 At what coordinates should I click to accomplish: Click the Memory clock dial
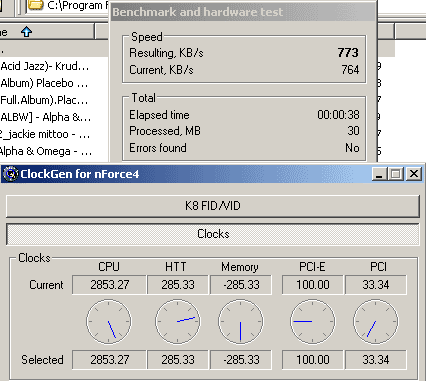(241, 322)
